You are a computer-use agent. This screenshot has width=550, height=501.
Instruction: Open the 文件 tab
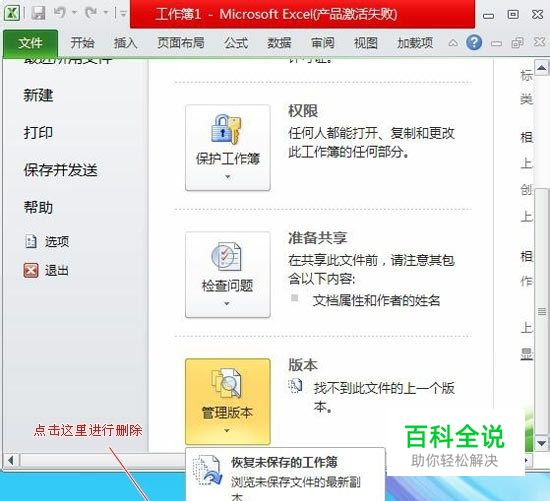point(31,43)
